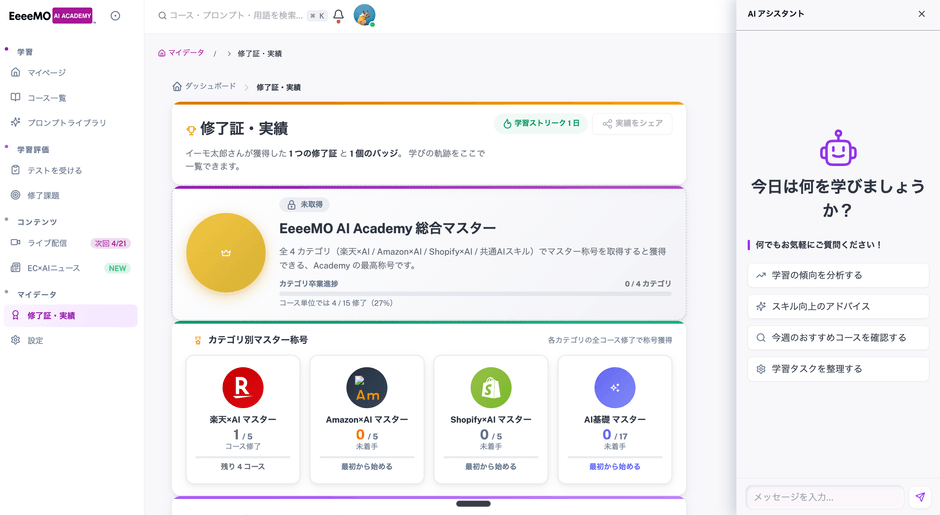Click the clipboard icon beside テストを受ける
Image resolution: width=940 pixels, height=515 pixels.
coord(16,170)
